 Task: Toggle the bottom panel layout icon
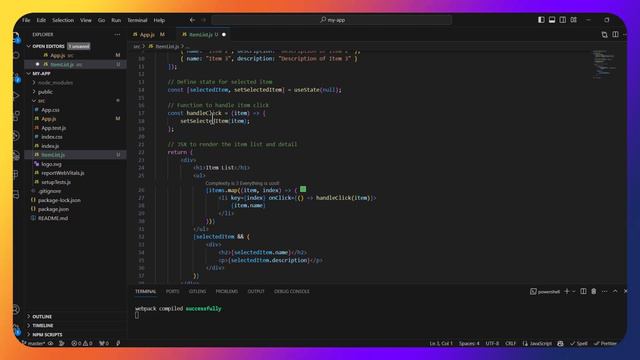pyautogui.click(x=552, y=20)
